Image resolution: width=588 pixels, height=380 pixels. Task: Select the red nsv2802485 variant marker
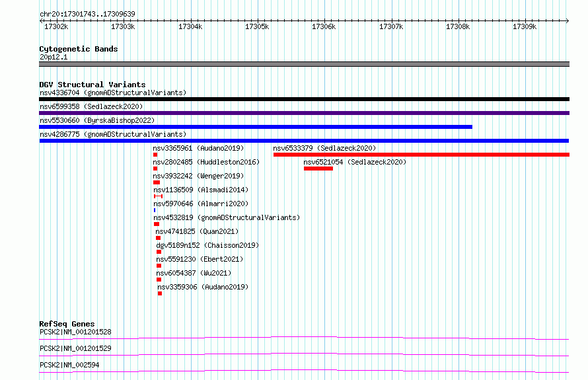pos(155,169)
